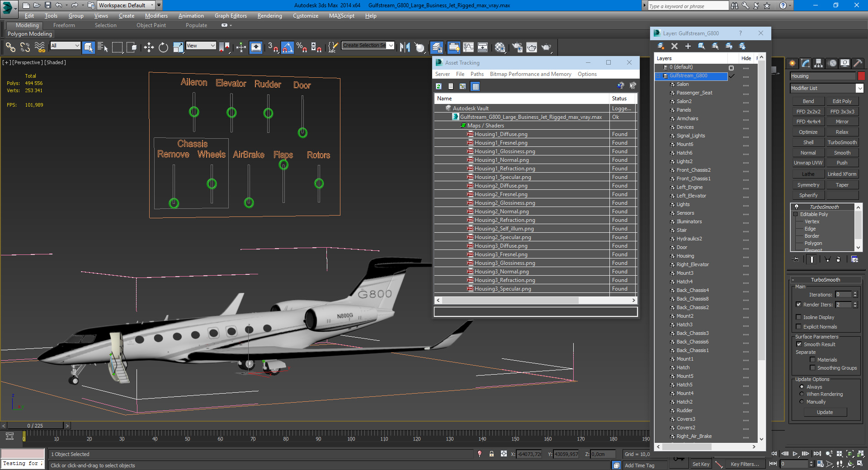Add selected objects to layer plus icon
This screenshot has width=868, height=470.
(x=688, y=46)
